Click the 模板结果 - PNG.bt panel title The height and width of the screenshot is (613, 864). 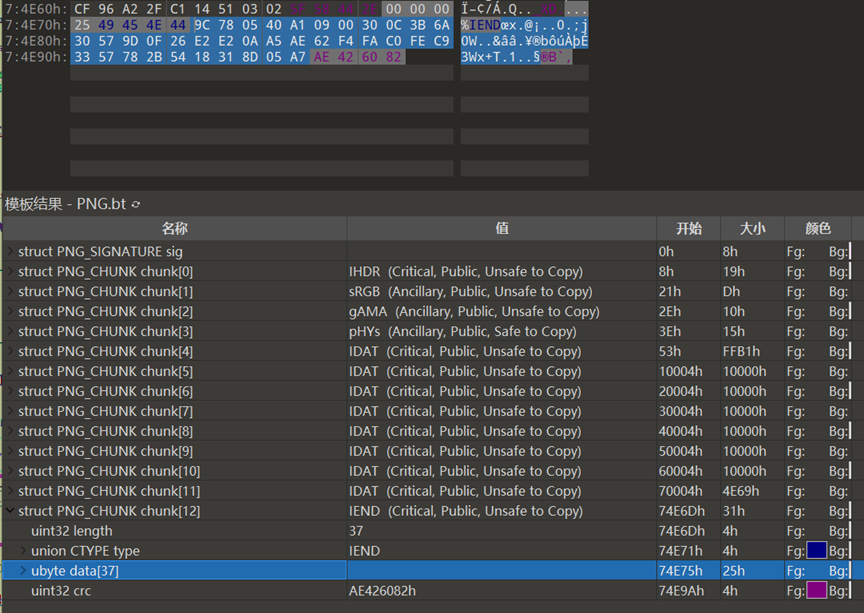click(x=66, y=204)
